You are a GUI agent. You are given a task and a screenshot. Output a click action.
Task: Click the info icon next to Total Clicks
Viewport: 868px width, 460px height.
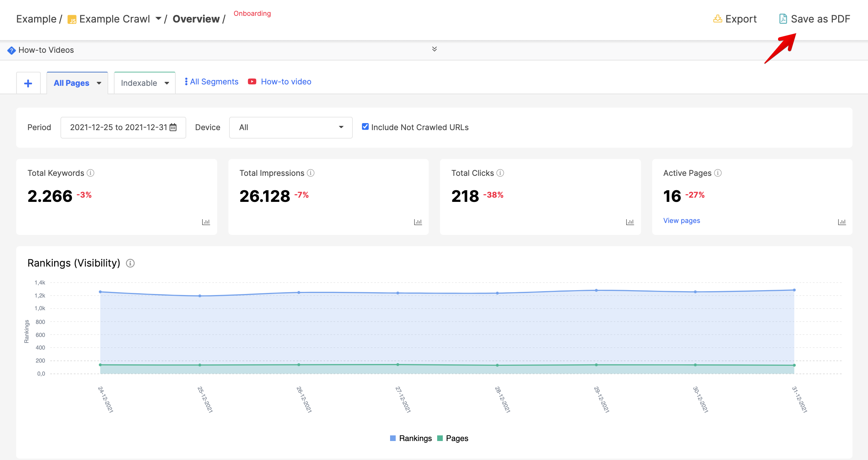coord(500,173)
